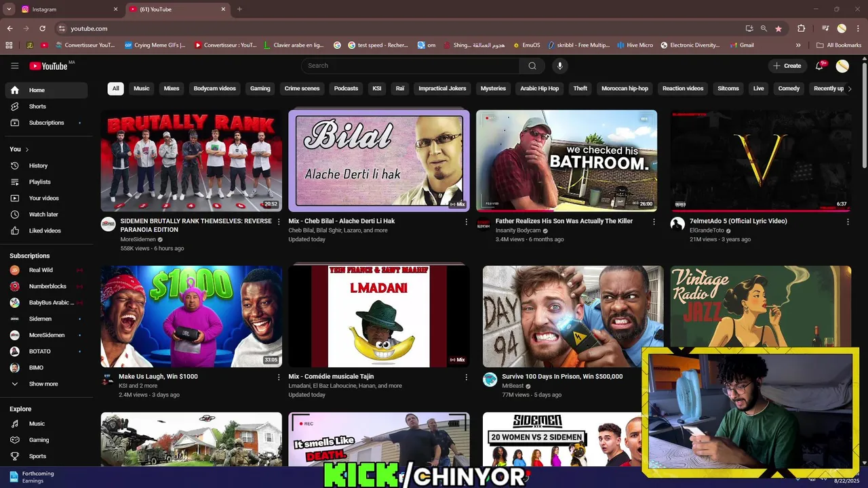Open the Gmail bookmark

coord(742,45)
